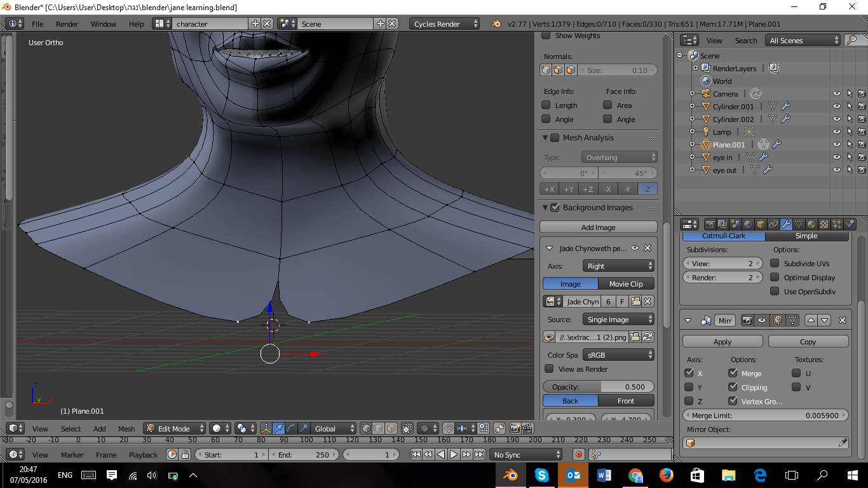Image resolution: width=868 pixels, height=488 pixels.
Task: Open the Particles properties sparkles icon
Action: click(x=836, y=224)
